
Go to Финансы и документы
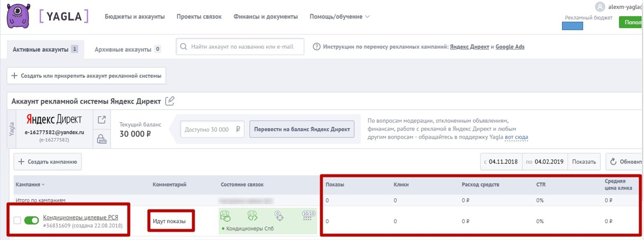[266, 17]
